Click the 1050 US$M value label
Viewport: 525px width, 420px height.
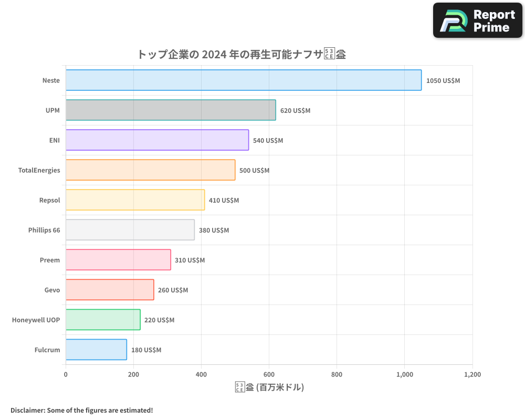[x=443, y=81]
